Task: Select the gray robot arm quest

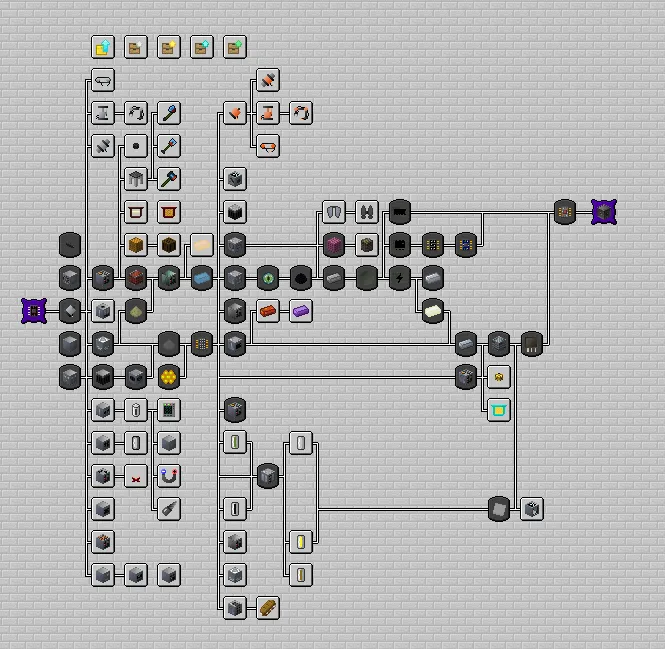Action: pos(136,113)
